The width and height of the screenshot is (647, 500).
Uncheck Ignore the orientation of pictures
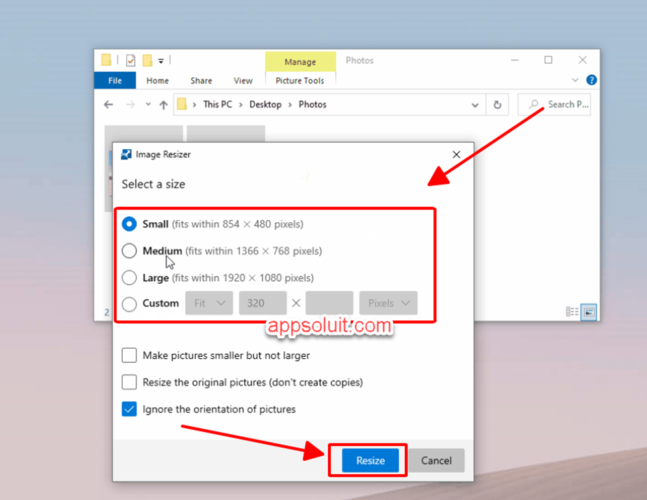129,409
